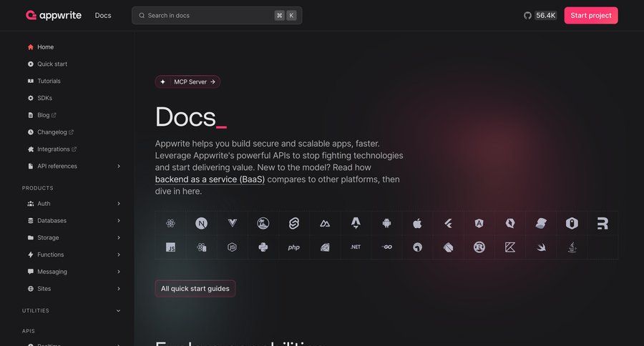Select the Ruby gem icon
The height and width of the screenshot is (346, 644).
pos(325,247)
